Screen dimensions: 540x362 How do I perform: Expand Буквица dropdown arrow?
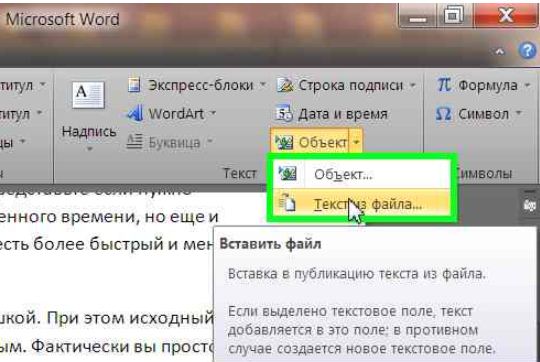210,141
